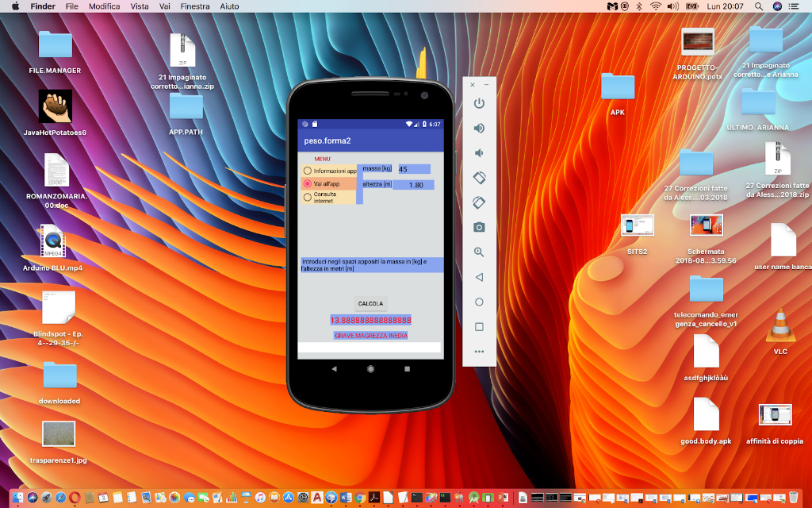
Task: Choose the Consulta internet radio option
Action: coord(308,197)
